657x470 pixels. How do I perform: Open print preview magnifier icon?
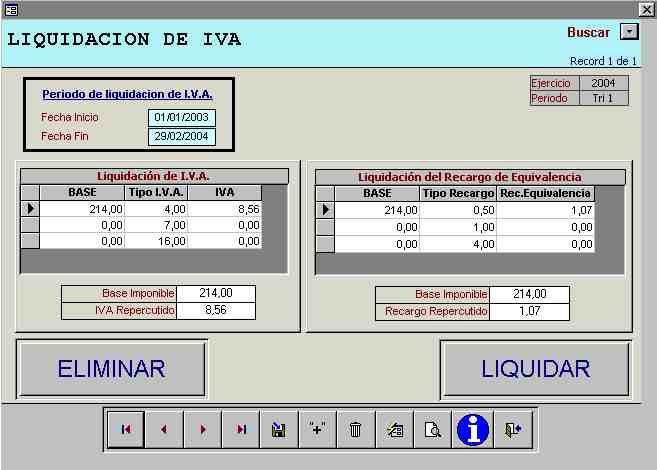[432, 429]
